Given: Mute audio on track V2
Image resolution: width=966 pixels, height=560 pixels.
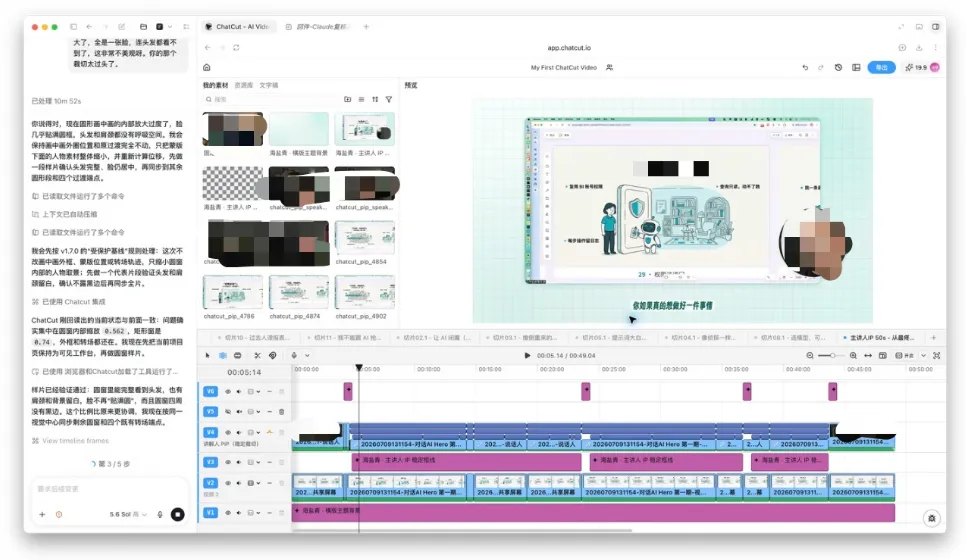Looking at the screenshot, I should point(239,483).
